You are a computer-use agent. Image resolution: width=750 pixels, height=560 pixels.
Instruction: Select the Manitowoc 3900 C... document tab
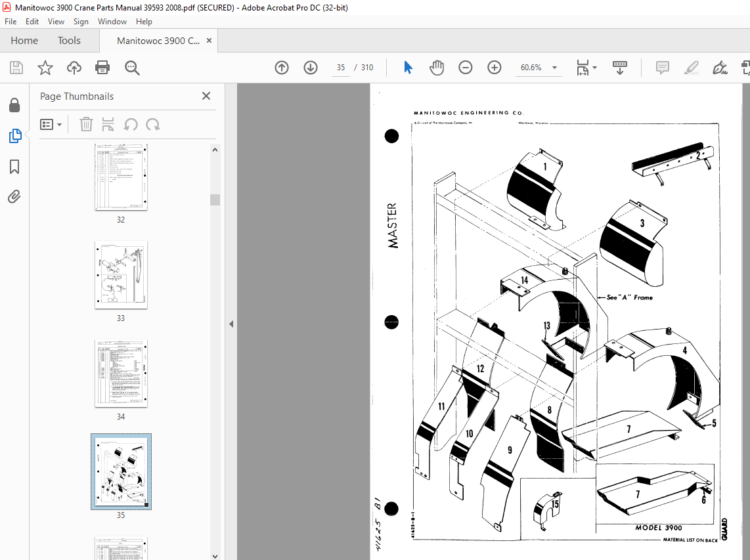(x=158, y=41)
